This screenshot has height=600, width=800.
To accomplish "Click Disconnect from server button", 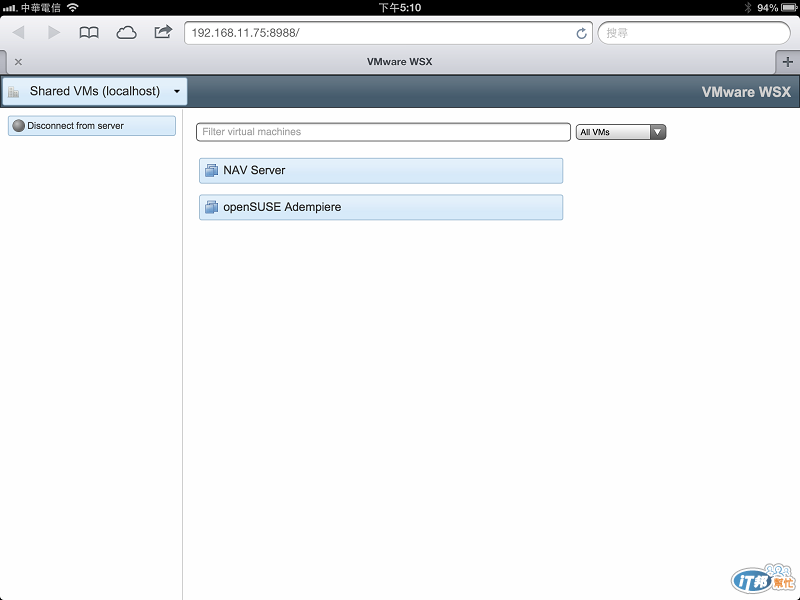I will pos(92,126).
